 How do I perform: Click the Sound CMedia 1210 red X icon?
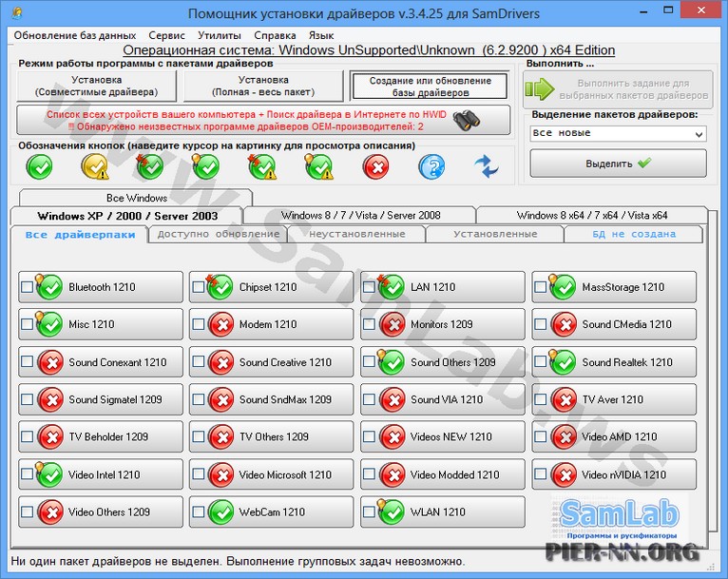point(564,324)
